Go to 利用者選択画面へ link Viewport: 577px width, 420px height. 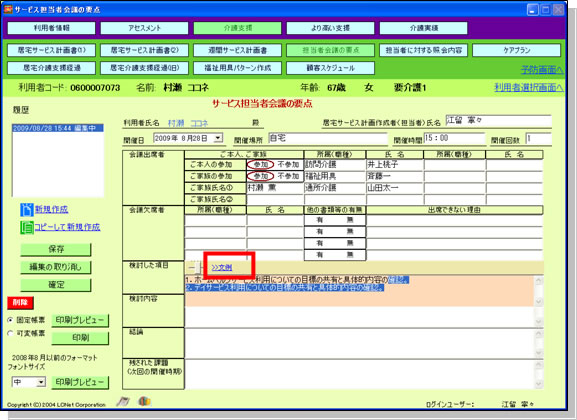[528, 88]
